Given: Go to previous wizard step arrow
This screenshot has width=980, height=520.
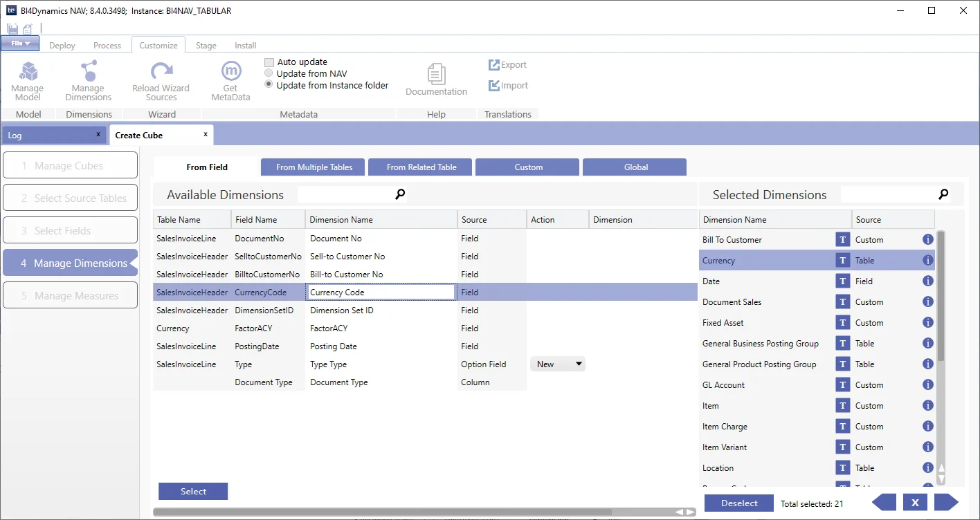Looking at the screenshot, I should point(884,503).
